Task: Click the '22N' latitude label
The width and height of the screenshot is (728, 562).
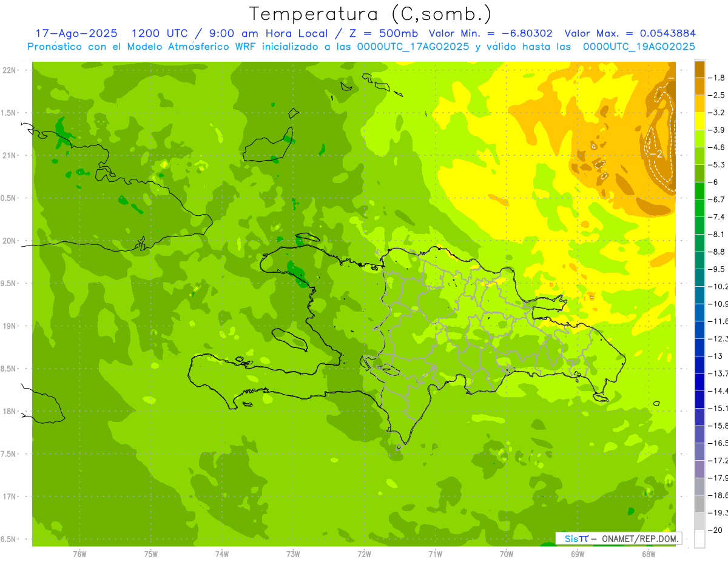Action: coord(9,70)
